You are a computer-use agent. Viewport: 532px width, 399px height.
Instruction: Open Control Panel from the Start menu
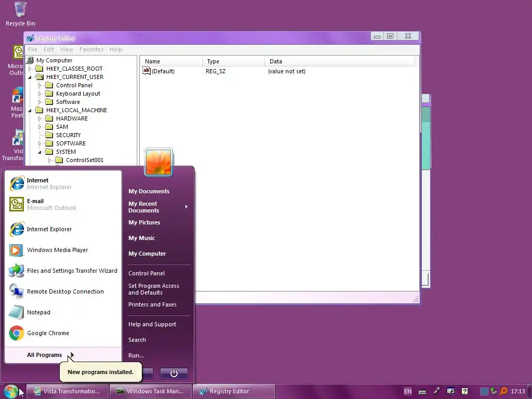point(147,273)
